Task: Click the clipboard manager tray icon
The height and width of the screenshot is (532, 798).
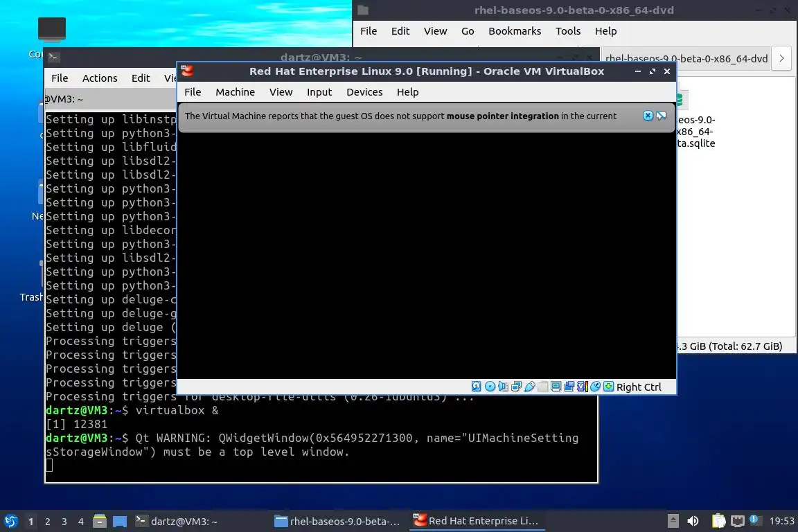Action: click(718, 521)
